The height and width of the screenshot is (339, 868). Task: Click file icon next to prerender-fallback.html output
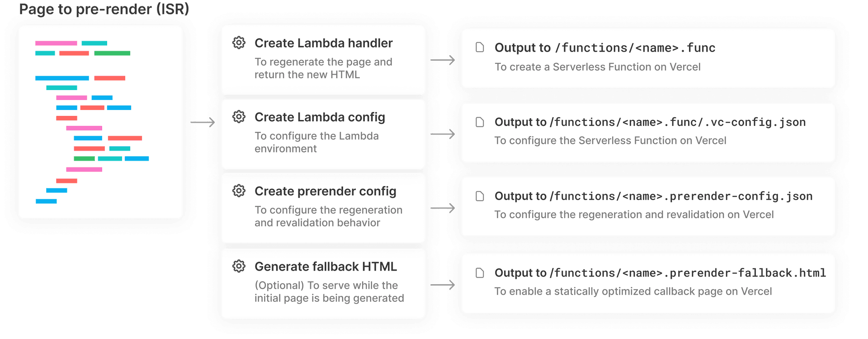pos(480,273)
